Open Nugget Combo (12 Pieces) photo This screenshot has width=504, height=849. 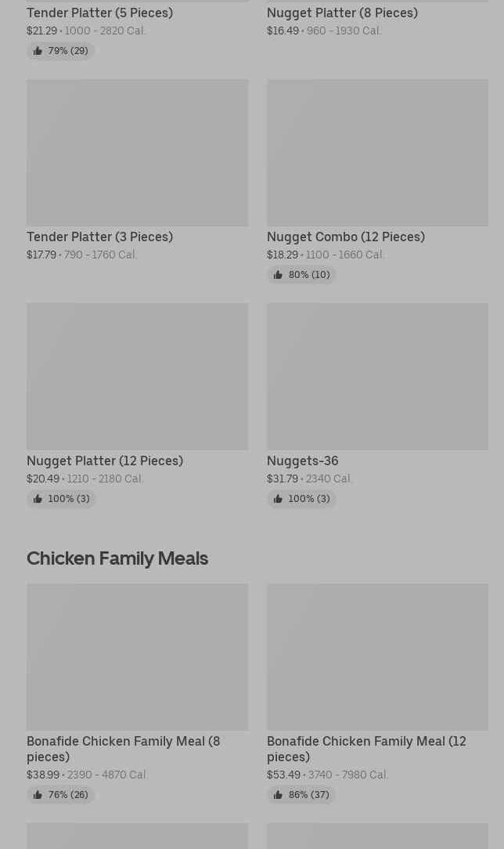click(377, 153)
